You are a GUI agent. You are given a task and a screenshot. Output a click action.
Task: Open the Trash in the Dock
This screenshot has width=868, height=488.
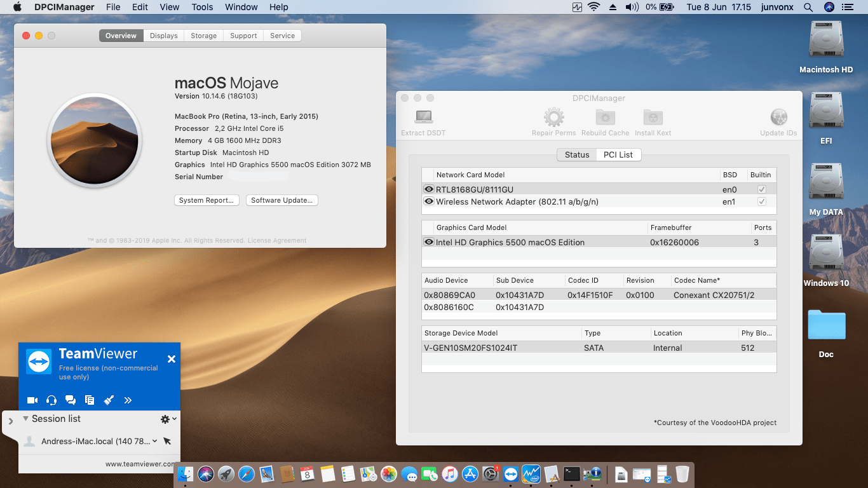[x=682, y=474]
